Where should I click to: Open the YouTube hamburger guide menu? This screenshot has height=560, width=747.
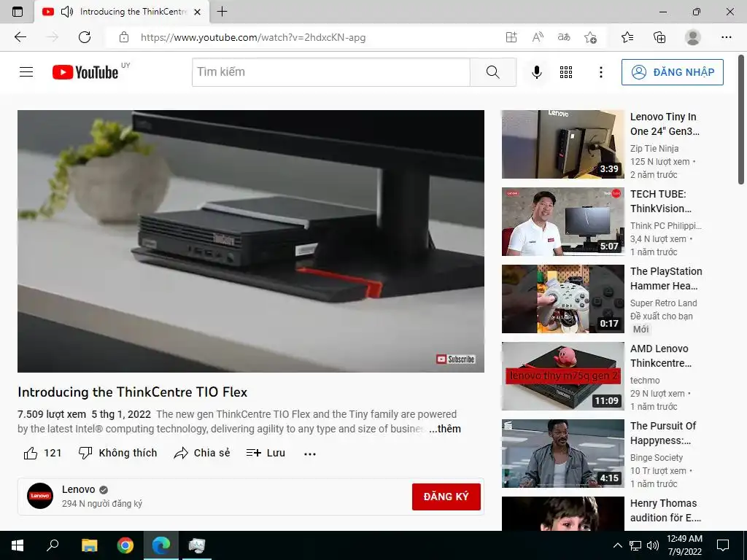26,72
